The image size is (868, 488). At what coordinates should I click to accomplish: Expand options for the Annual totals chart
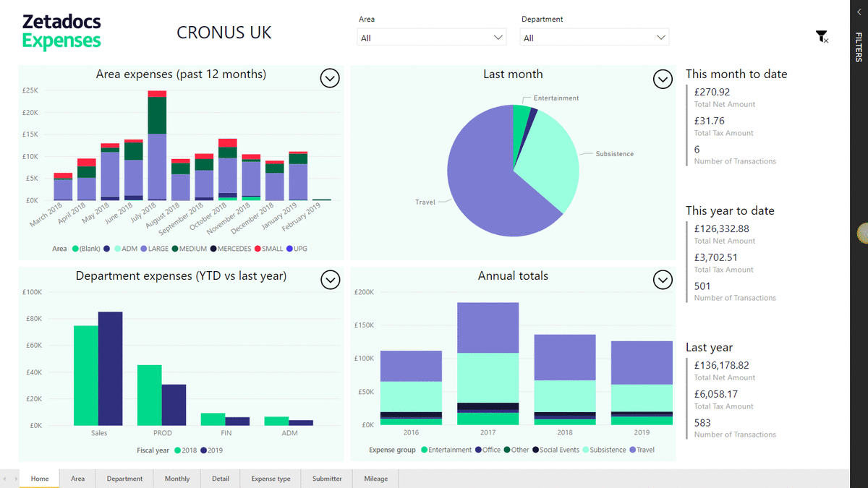pos(663,280)
